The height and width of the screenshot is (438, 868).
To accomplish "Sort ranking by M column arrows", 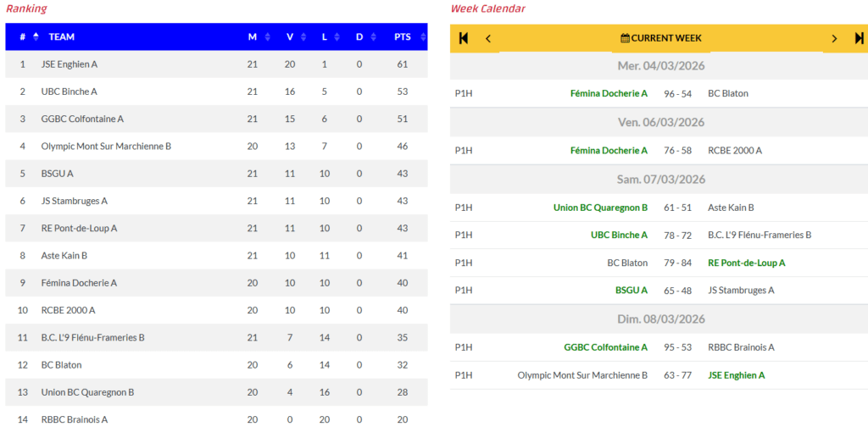I will pos(268,37).
